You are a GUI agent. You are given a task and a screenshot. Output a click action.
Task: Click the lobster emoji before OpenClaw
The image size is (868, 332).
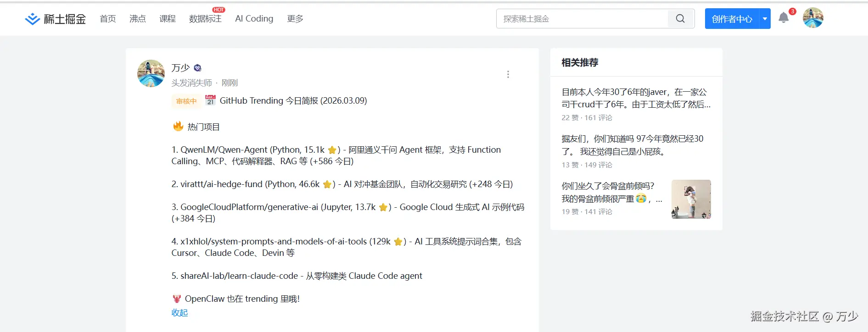(x=177, y=299)
